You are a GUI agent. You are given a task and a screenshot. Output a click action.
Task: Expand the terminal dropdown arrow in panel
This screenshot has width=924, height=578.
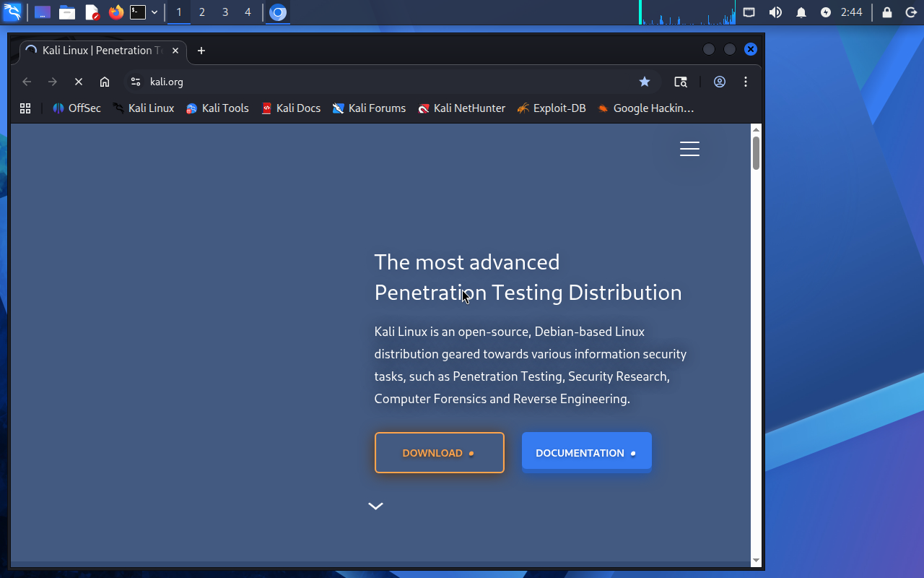coord(154,12)
